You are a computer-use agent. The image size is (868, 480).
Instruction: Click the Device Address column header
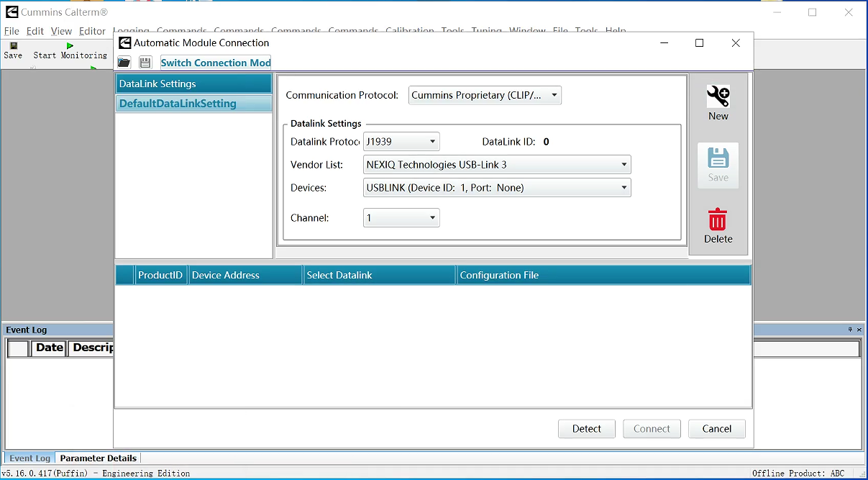(x=245, y=275)
